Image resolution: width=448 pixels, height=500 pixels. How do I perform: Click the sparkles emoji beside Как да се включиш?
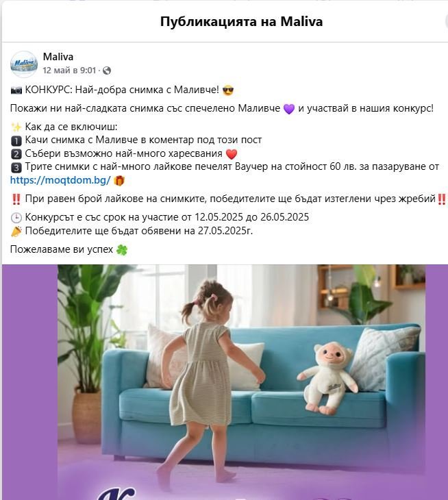tap(16, 127)
